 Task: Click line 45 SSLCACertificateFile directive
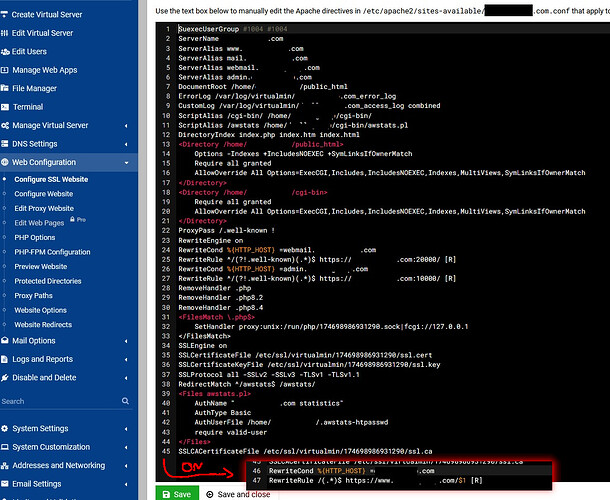pos(305,451)
